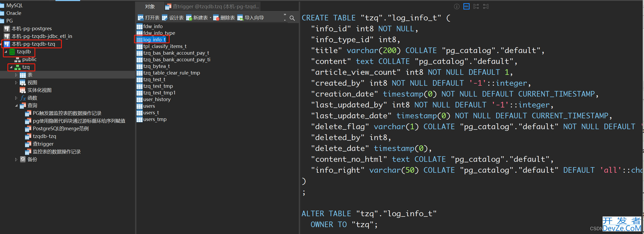Expand the 表 (tables) node
Viewport: 644px width, 234px height.
(16, 75)
